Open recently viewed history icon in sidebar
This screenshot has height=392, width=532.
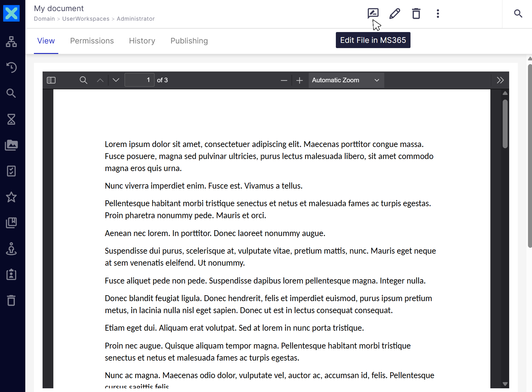click(x=11, y=67)
